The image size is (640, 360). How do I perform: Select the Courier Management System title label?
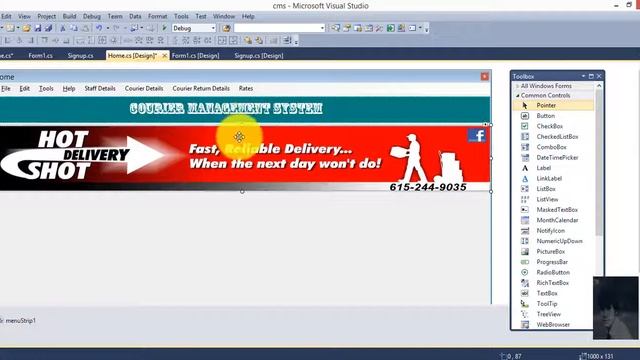pyautogui.click(x=226, y=109)
